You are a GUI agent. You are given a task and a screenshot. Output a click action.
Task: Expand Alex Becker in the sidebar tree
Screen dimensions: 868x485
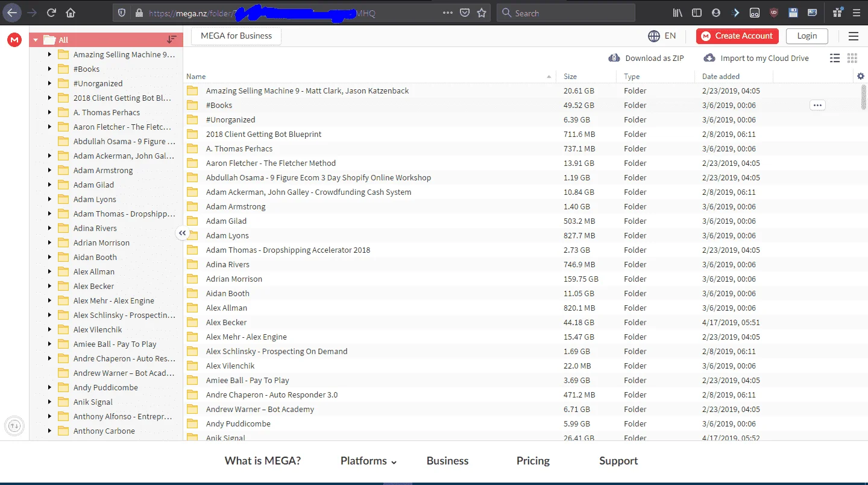pyautogui.click(x=49, y=286)
